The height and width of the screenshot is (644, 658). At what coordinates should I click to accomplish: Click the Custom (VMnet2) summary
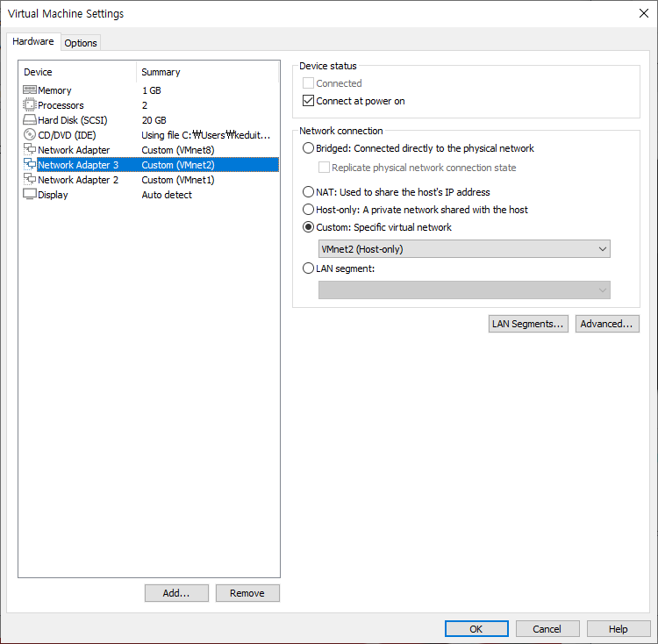(x=178, y=165)
